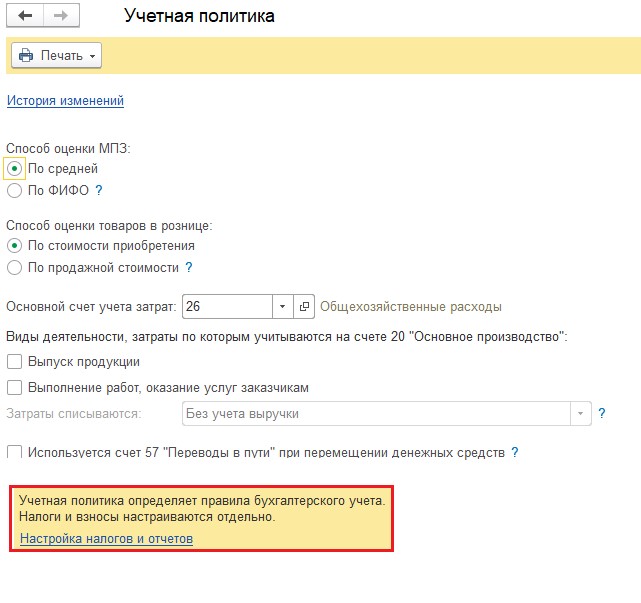Open Настройка налогов и отчетов link
This screenshot has height=603, width=641.
point(106,539)
